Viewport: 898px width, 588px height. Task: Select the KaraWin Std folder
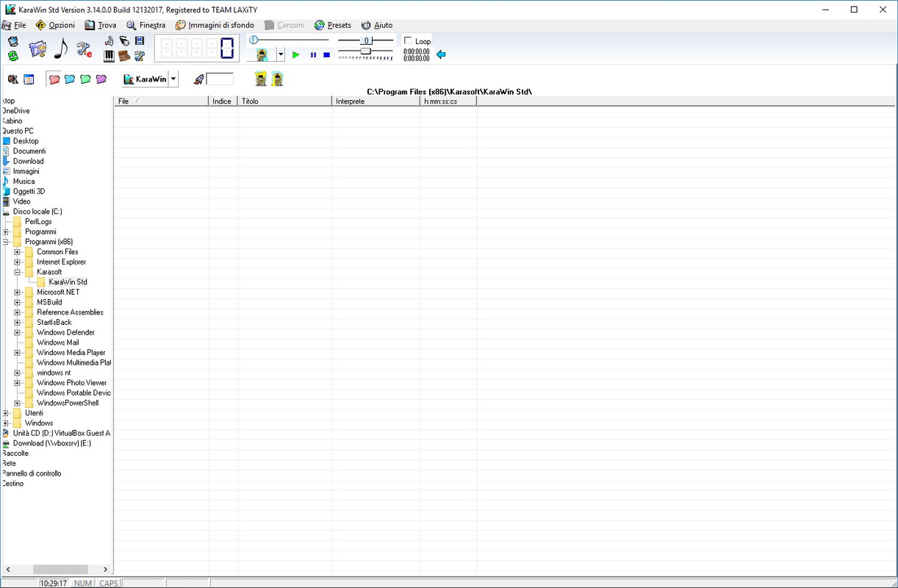[x=68, y=282]
